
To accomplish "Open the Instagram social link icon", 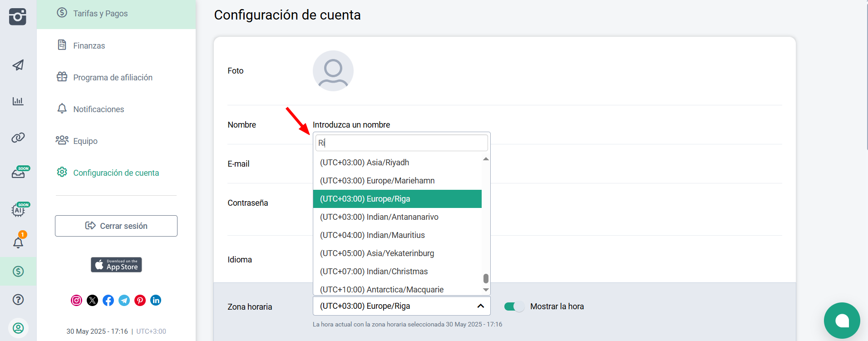I will click(x=77, y=300).
